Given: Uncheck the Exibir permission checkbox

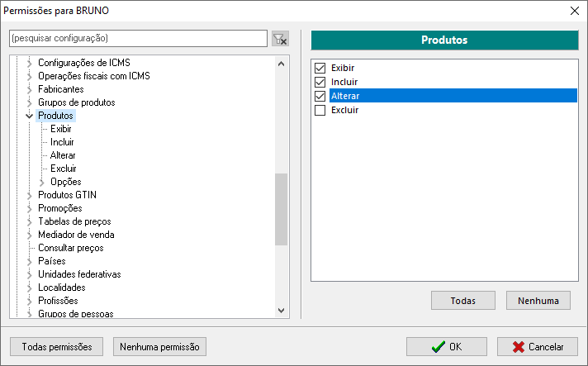Looking at the screenshot, I should coord(320,68).
